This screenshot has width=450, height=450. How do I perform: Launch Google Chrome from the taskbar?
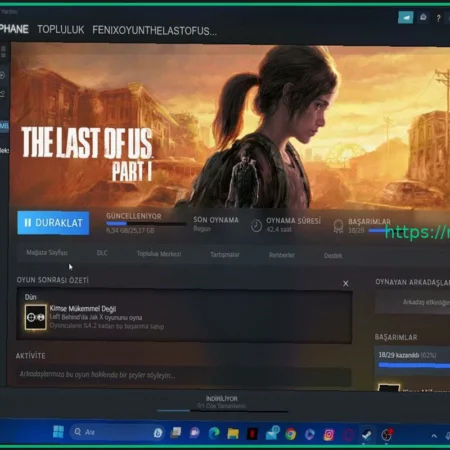[x=290, y=434]
